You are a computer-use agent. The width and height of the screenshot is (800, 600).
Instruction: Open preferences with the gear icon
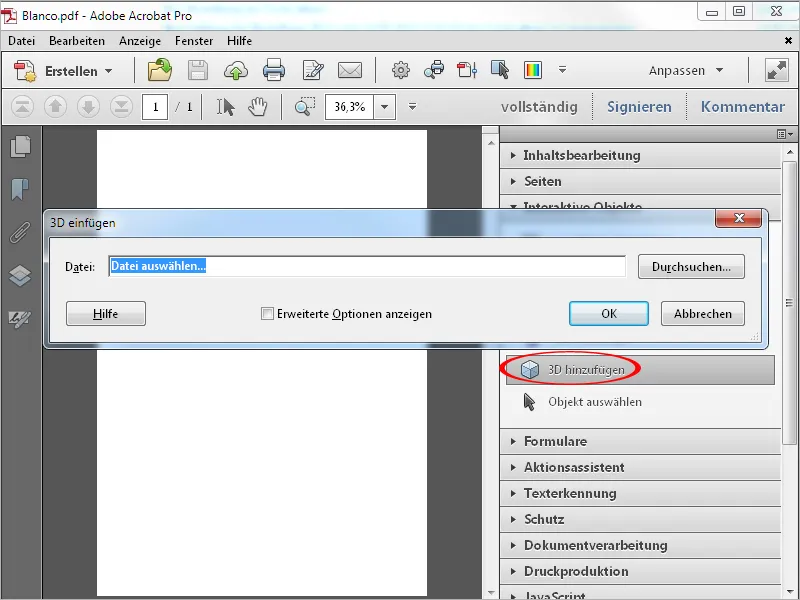click(x=401, y=70)
